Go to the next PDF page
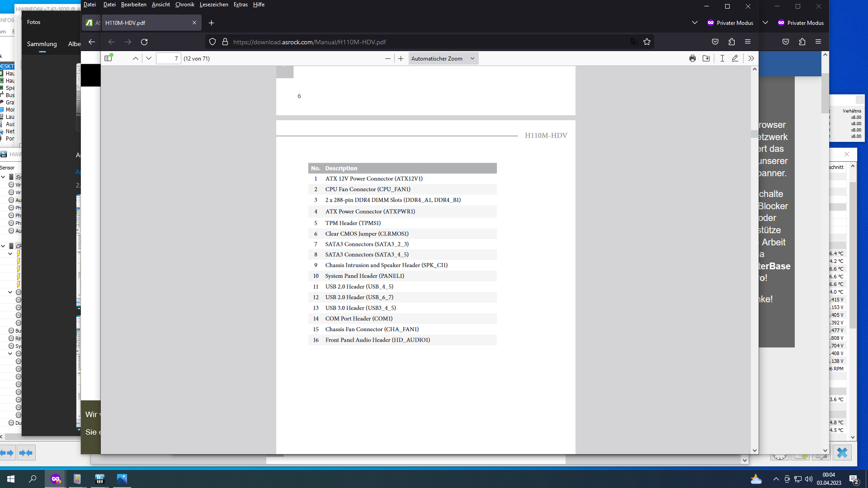This screenshot has height=488, width=868. 149,58
